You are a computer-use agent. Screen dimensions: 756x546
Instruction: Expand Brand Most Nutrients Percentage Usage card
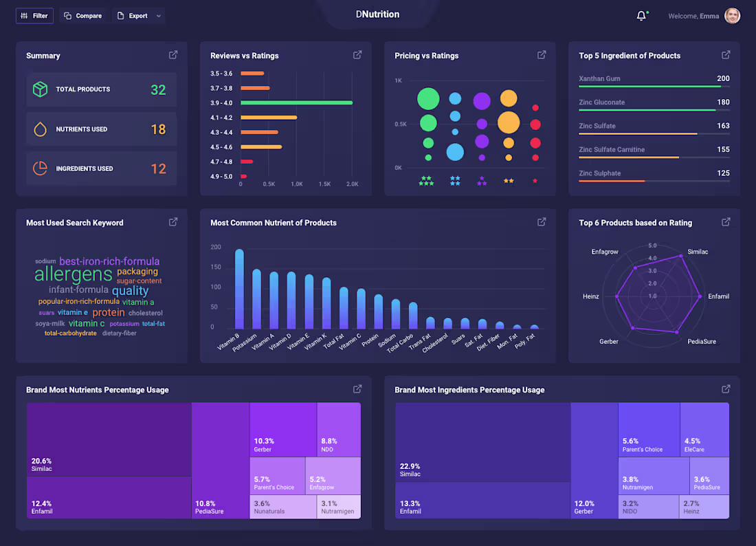[357, 389]
